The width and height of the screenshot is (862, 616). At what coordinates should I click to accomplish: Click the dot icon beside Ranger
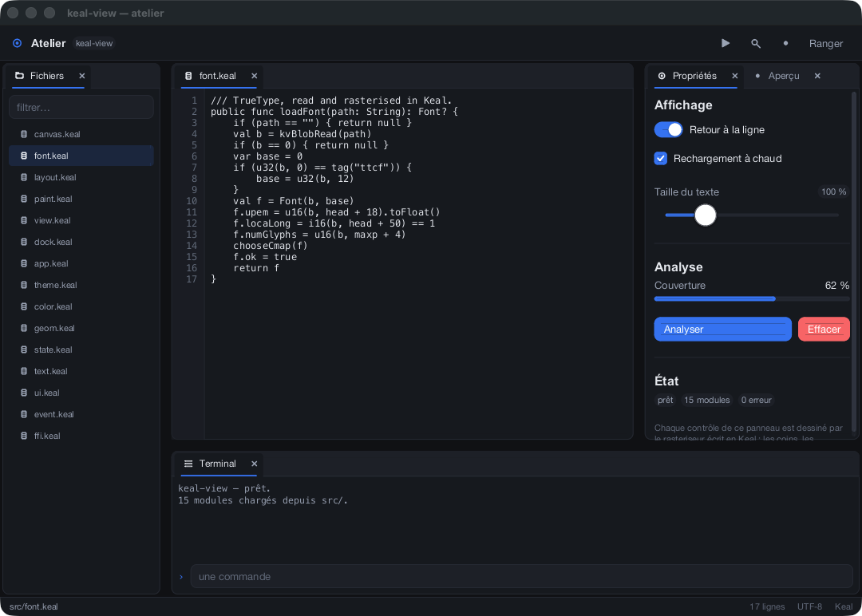785,43
